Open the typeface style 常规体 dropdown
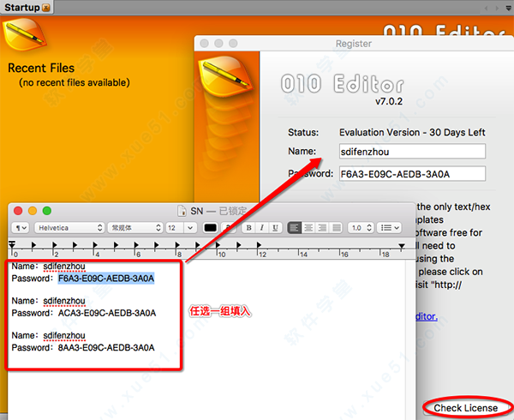The width and height of the screenshot is (514, 420). click(x=134, y=228)
